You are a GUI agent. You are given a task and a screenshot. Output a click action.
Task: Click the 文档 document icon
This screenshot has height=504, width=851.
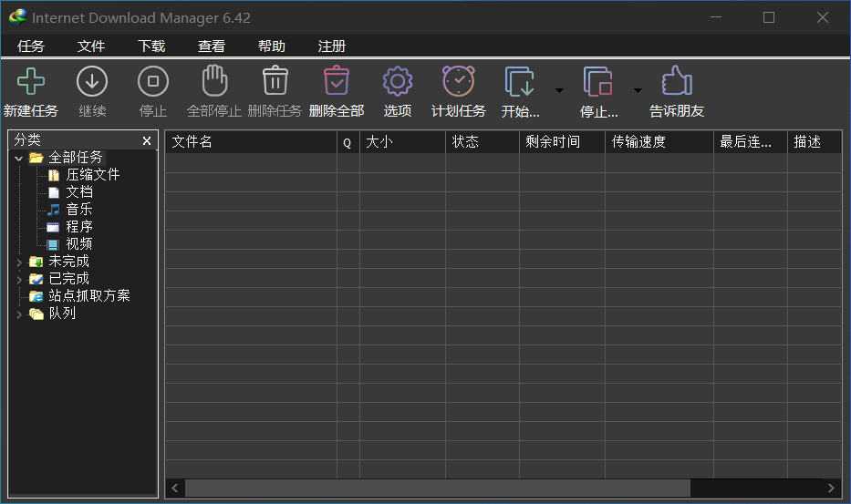[x=54, y=192]
